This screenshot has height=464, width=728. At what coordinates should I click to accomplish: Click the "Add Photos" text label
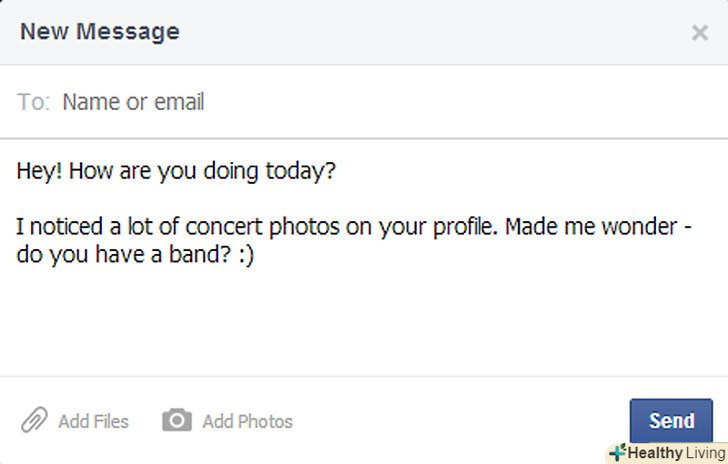tap(247, 421)
